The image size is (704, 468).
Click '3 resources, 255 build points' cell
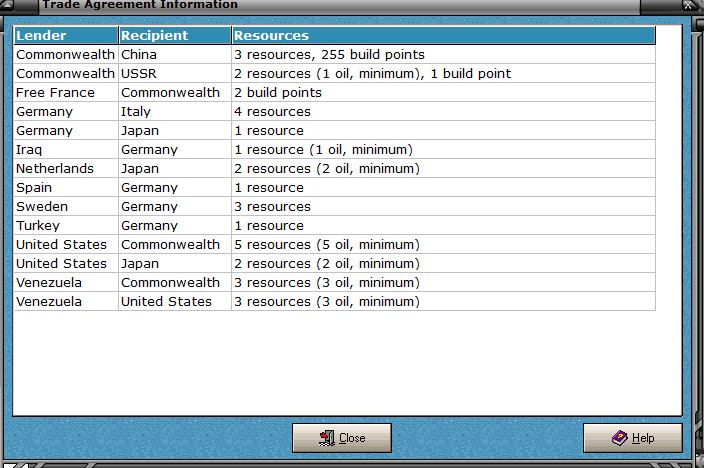point(444,54)
